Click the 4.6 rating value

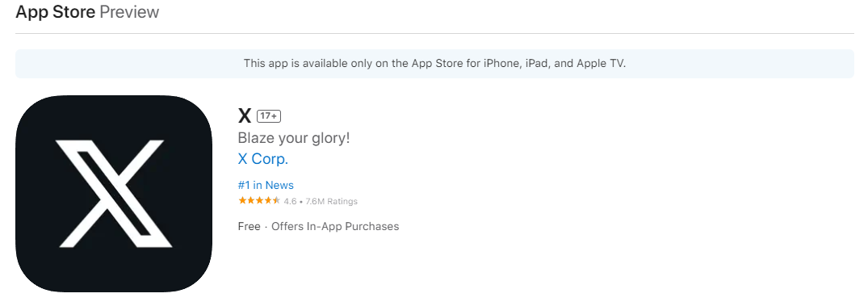pyautogui.click(x=290, y=201)
